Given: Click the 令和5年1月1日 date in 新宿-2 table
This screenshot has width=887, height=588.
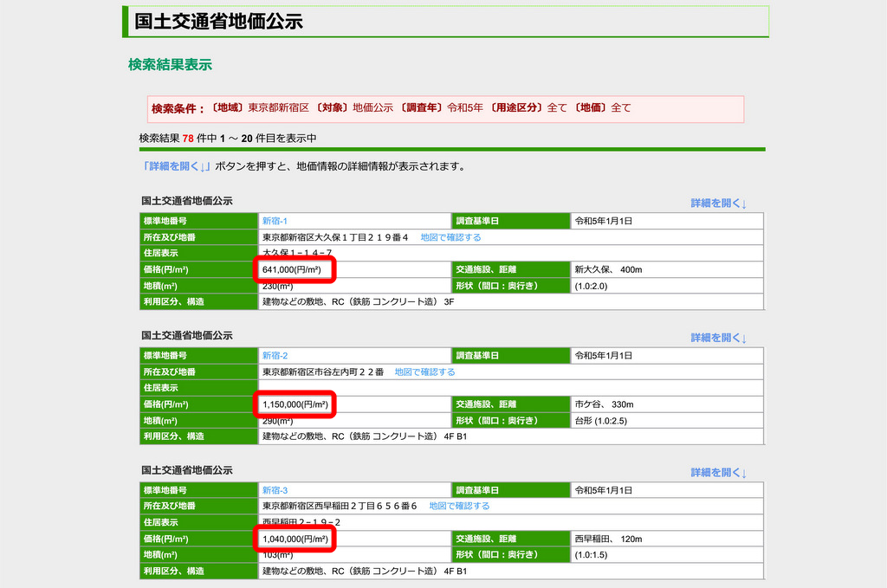Looking at the screenshot, I should point(604,356).
